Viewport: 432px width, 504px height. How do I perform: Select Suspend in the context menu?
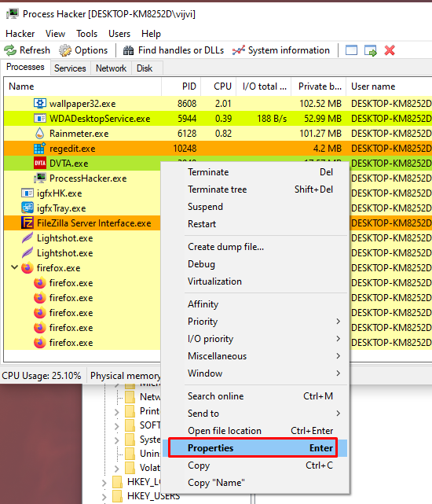click(x=254, y=207)
